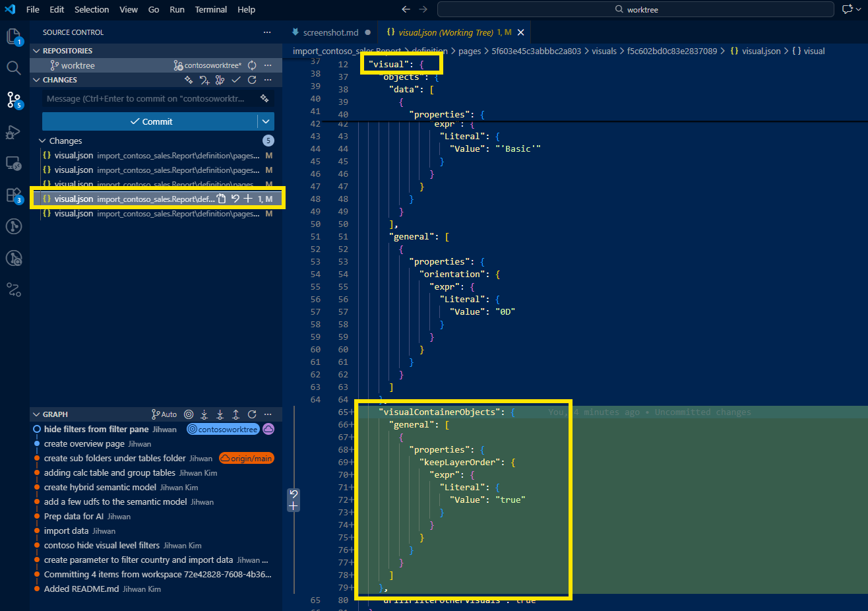This screenshot has height=611, width=868.
Task: Open the File menu
Action: (33, 9)
